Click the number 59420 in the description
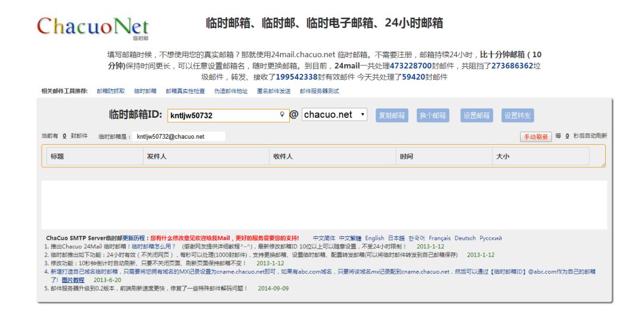The image size is (644, 309). point(413,77)
